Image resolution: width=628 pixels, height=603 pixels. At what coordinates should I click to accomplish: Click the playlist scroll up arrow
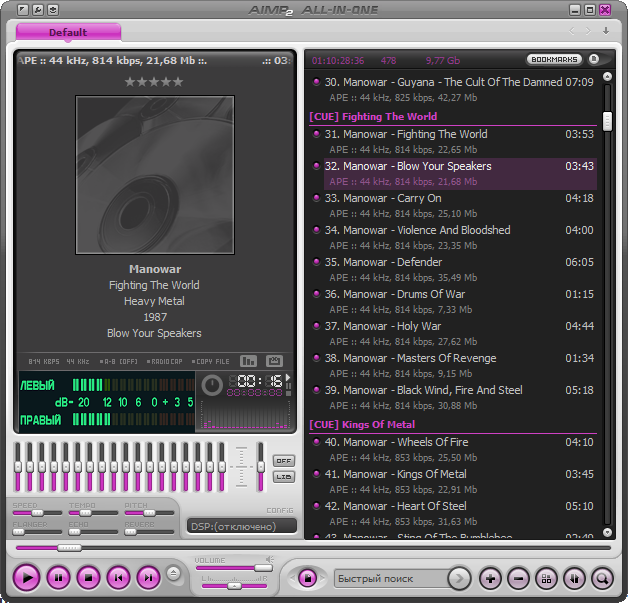point(607,76)
